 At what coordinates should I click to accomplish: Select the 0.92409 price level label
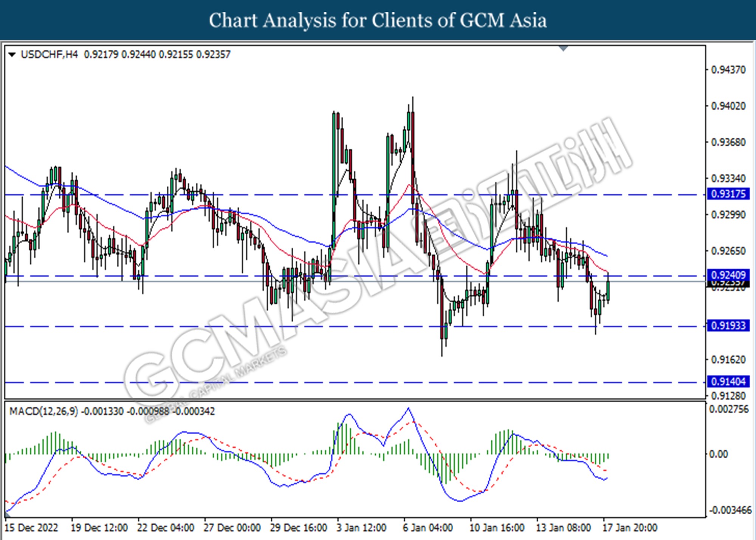[x=728, y=275]
